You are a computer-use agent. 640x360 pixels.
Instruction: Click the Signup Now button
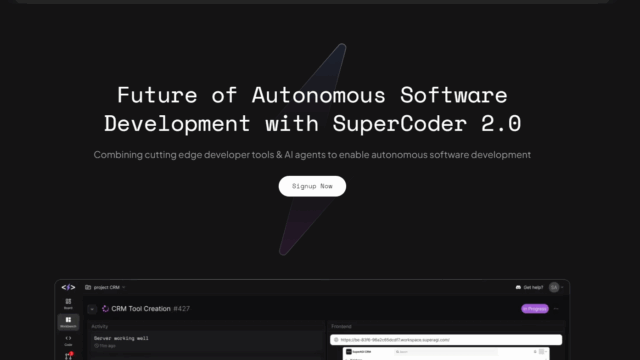[x=312, y=186]
